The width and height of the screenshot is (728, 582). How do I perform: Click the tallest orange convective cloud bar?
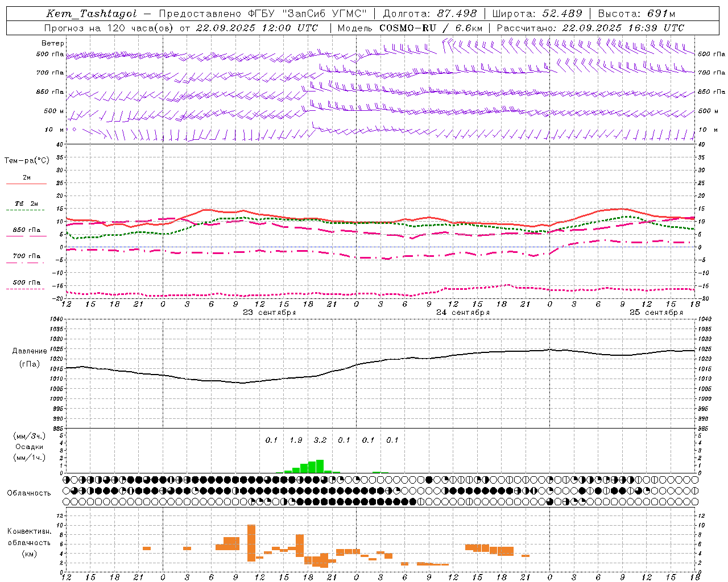click(251, 543)
